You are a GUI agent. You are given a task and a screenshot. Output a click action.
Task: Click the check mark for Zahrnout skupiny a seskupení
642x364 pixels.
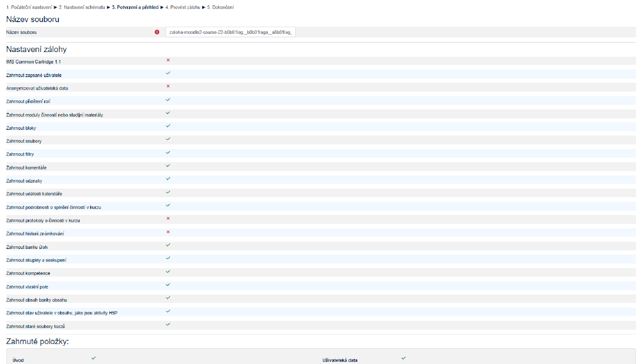coord(168,258)
